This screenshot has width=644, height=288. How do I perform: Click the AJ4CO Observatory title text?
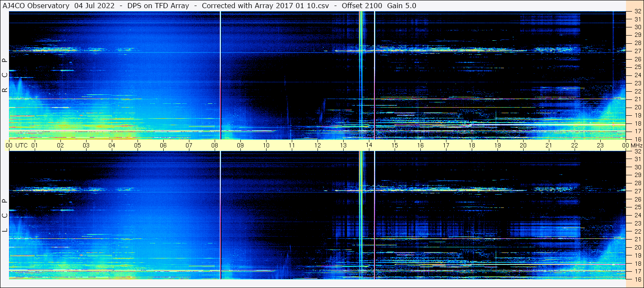click(x=36, y=6)
